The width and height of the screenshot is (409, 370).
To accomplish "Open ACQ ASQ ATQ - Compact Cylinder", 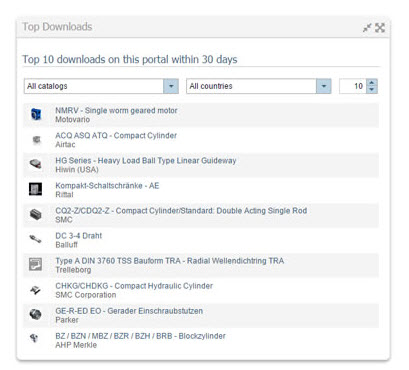I will 116,136.
